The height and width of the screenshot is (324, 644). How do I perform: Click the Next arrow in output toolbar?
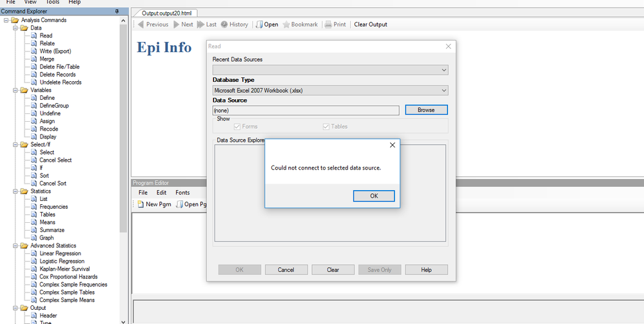click(x=176, y=24)
